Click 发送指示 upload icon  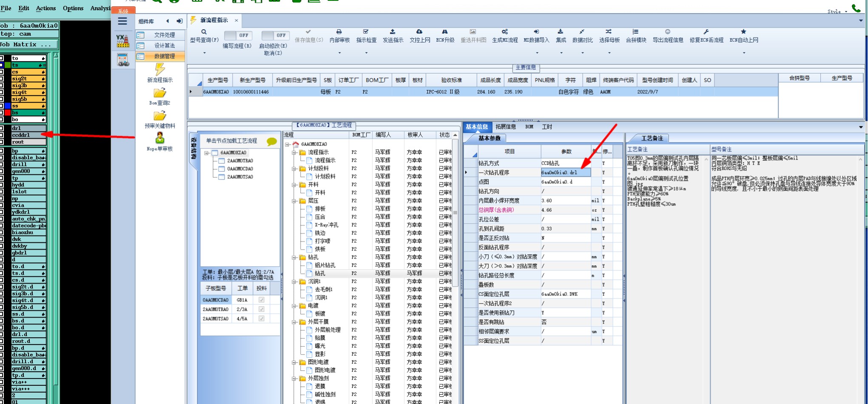(x=393, y=32)
